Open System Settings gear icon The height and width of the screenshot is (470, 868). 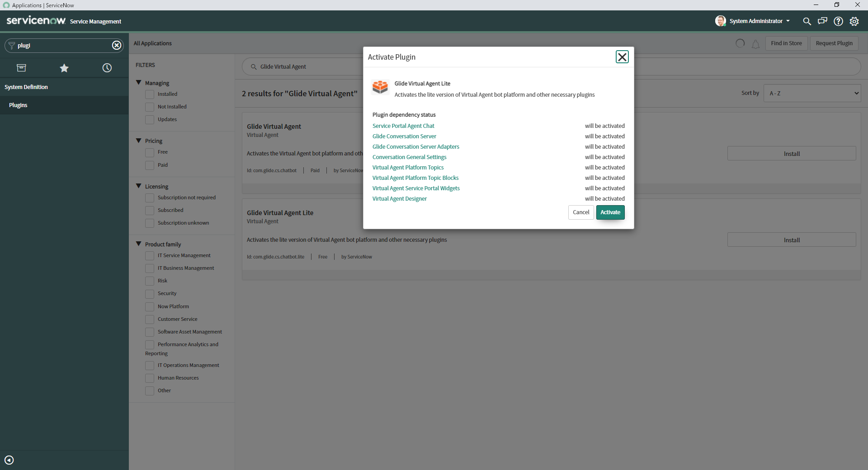coord(854,21)
